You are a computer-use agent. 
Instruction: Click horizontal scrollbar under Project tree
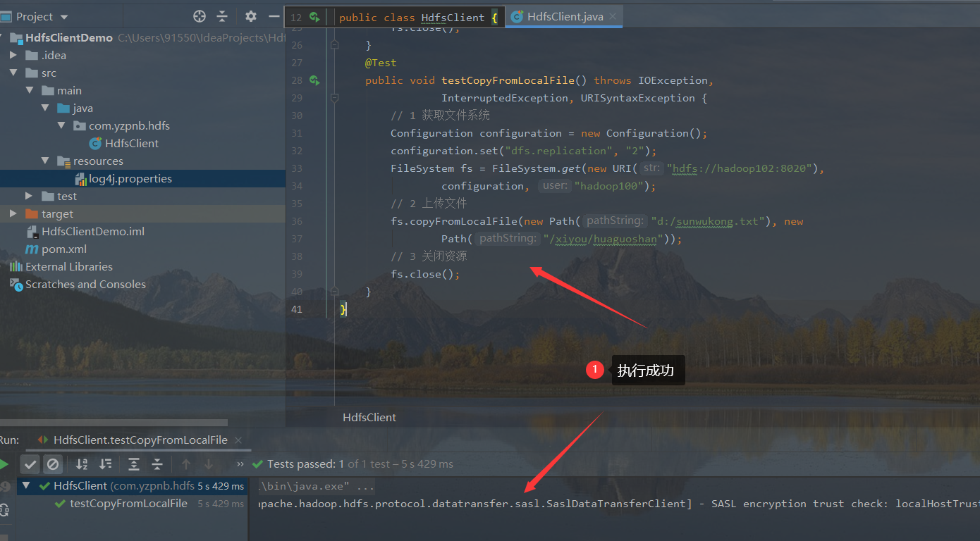click(x=114, y=423)
